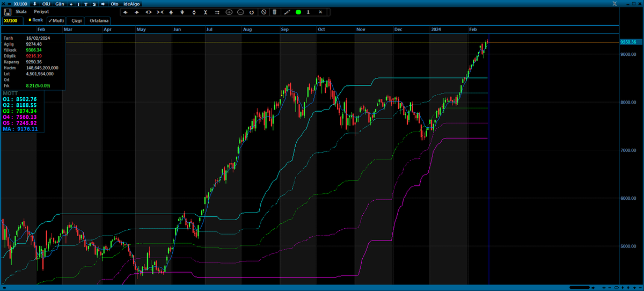Click the download arrow next to XU100

tap(35, 4)
